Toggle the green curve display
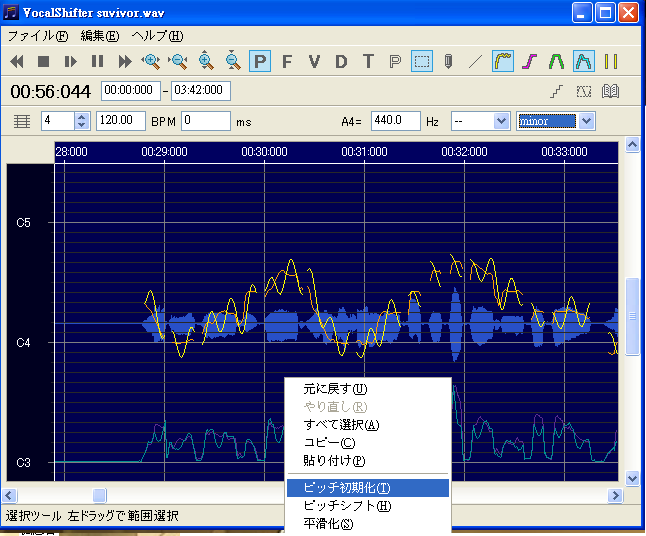Viewport: 646px width, 536px height. pyautogui.click(x=556, y=62)
